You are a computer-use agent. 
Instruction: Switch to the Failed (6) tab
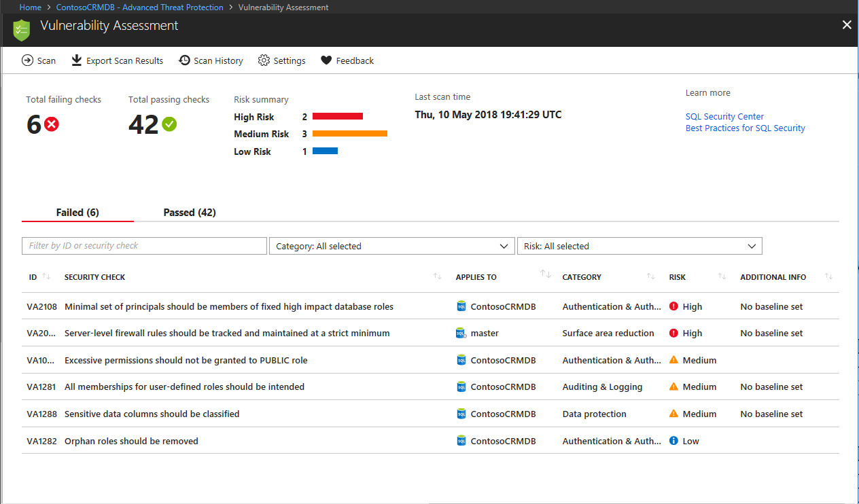77,213
